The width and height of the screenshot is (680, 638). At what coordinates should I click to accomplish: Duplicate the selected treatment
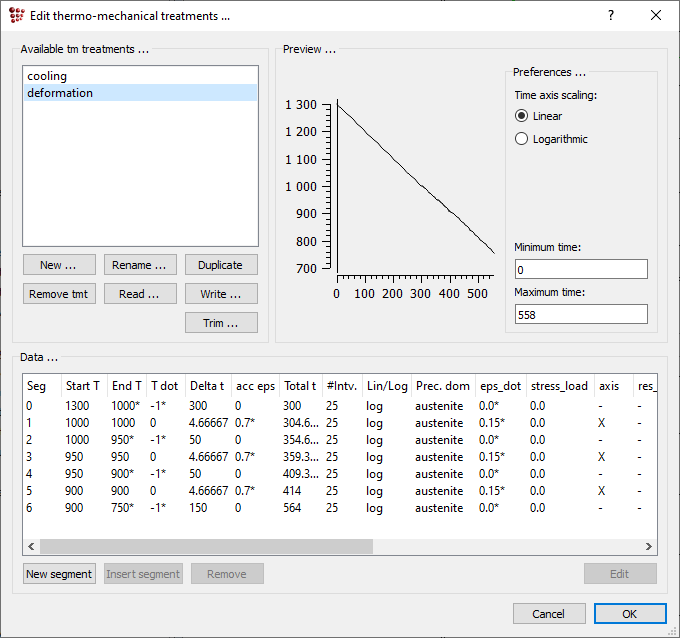(221, 265)
